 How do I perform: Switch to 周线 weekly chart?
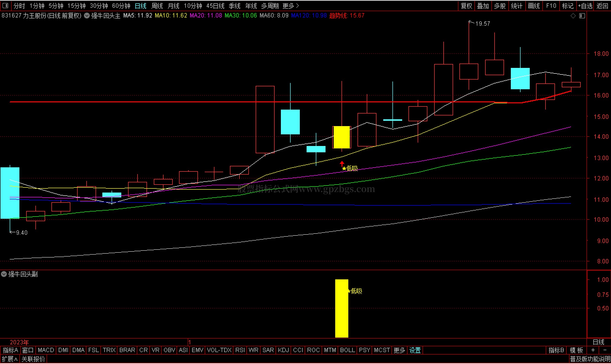pos(157,6)
